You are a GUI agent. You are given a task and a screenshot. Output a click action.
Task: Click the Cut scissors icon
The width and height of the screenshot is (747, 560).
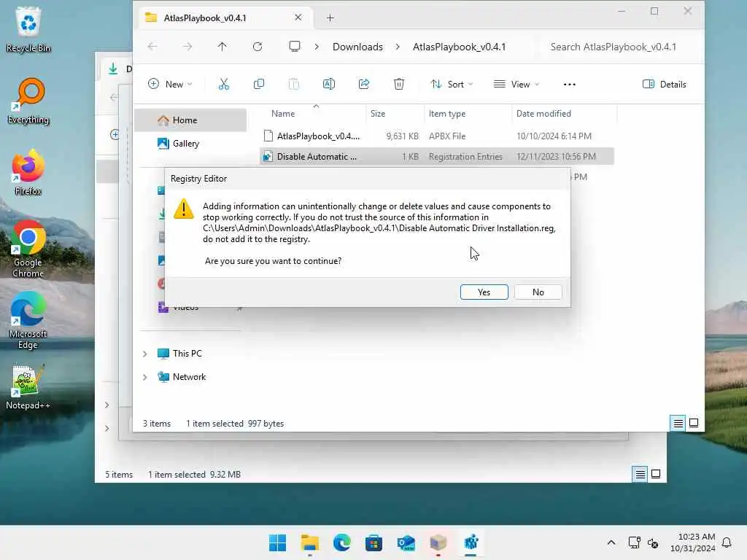tap(223, 85)
